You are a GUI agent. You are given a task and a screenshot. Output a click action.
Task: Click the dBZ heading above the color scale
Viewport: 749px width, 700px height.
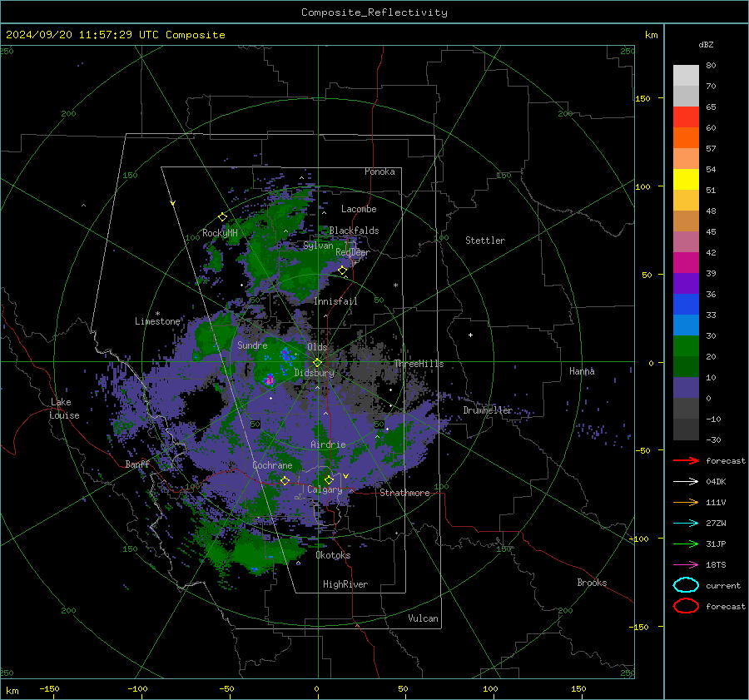706,44
